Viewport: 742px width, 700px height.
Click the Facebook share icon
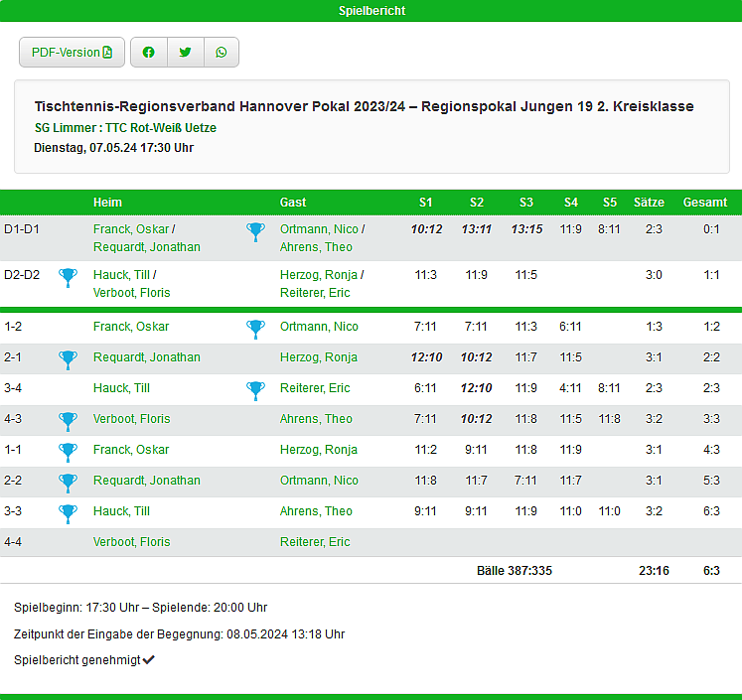(148, 53)
